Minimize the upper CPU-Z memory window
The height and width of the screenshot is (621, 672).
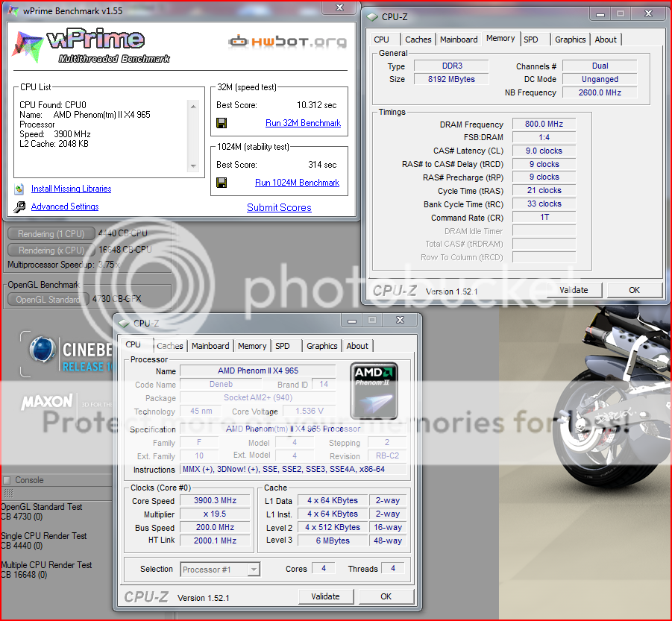click(600, 15)
